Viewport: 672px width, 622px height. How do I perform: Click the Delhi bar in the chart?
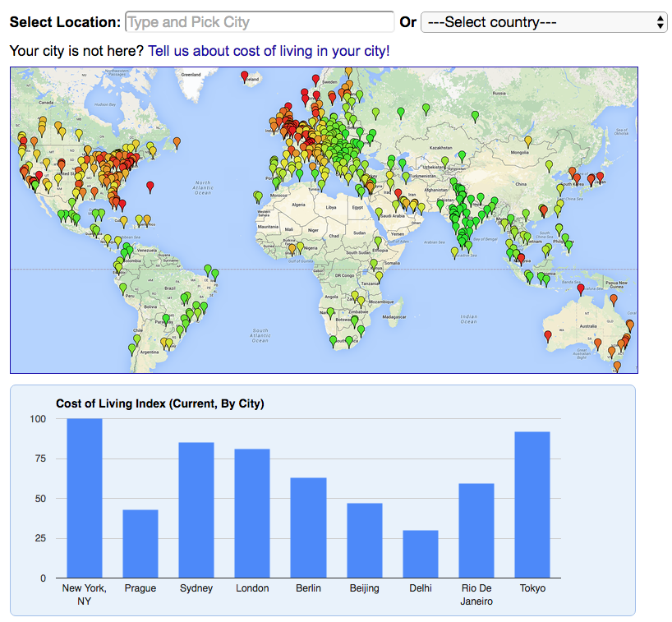point(420,554)
